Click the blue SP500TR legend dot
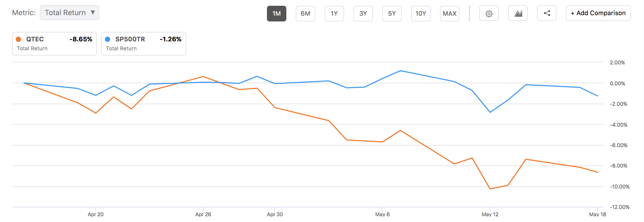 108,39
